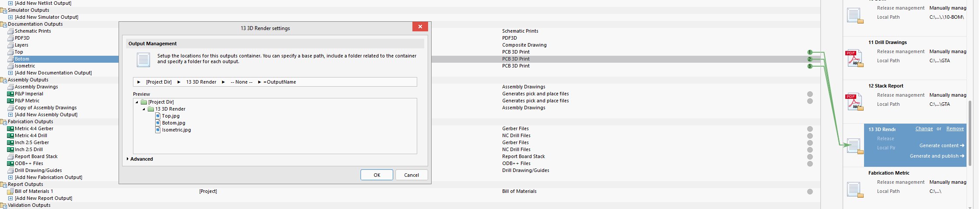
Task: Enable the ODB++ Files output circle
Action: point(810,164)
